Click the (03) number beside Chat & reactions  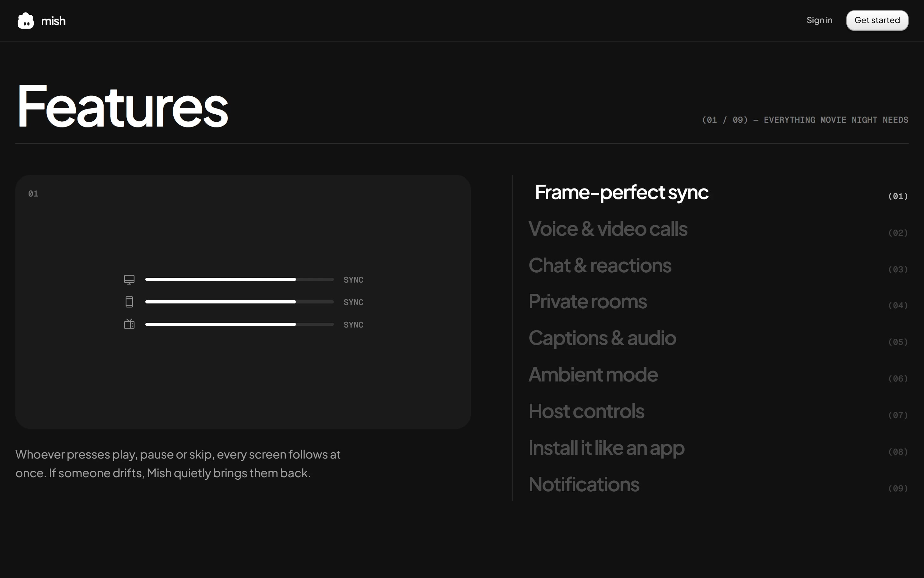pos(898,269)
